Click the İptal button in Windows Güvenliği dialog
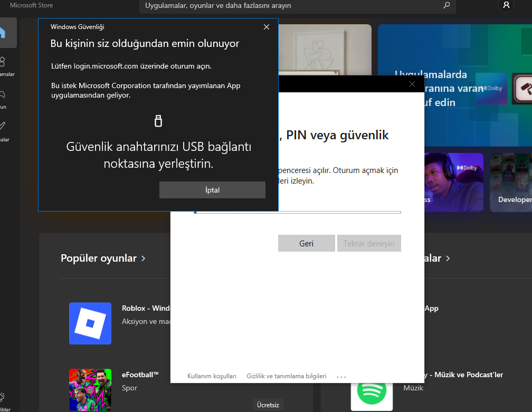 pyautogui.click(x=212, y=190)
